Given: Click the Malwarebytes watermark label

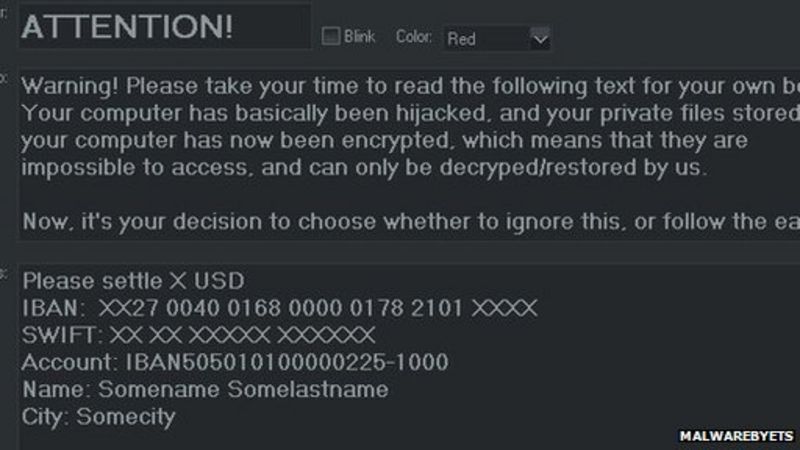Looking at the screenshot, I should 737,437.
